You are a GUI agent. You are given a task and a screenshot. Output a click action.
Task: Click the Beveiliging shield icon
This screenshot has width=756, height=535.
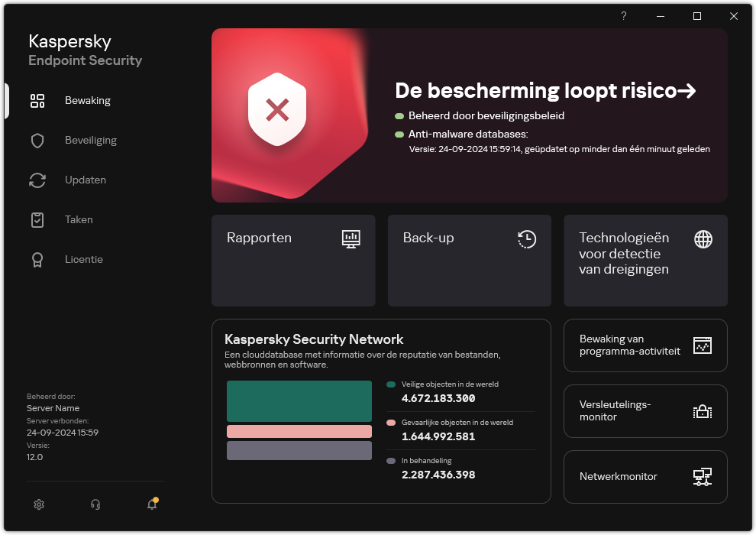37,140
